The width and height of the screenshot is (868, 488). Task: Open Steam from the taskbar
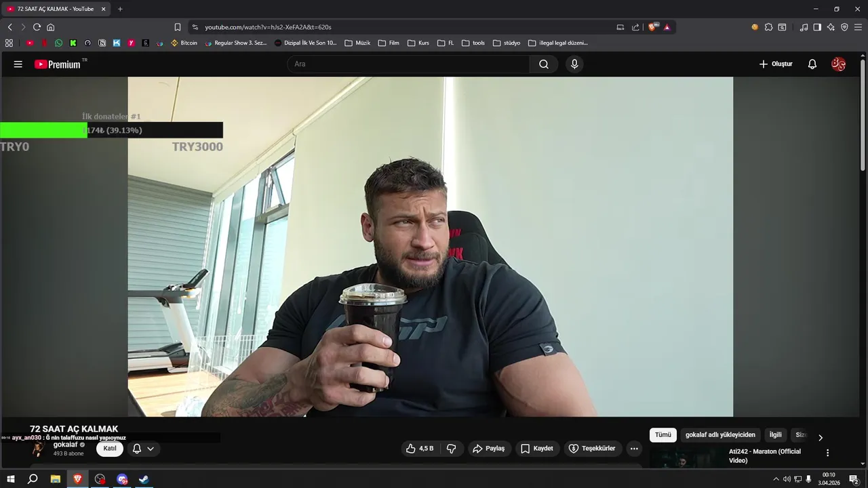tap(144, 479)
